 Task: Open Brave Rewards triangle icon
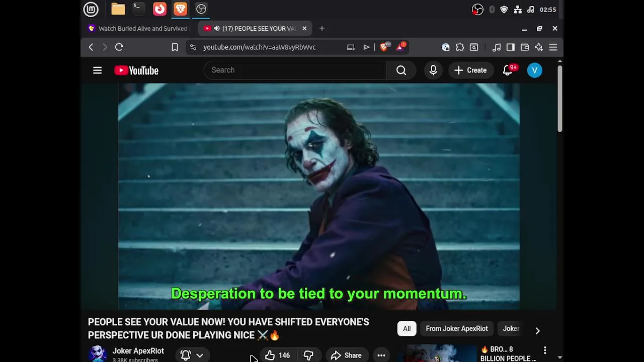coord(401,47)
